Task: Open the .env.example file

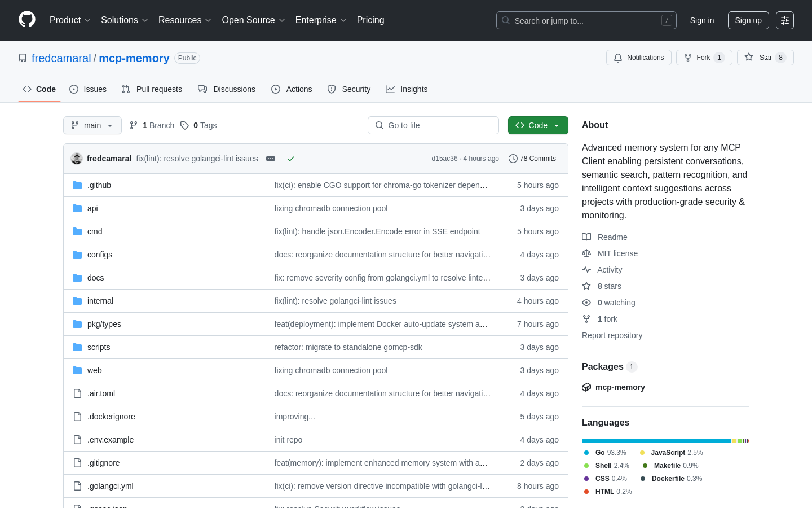Action: (111, 440)
